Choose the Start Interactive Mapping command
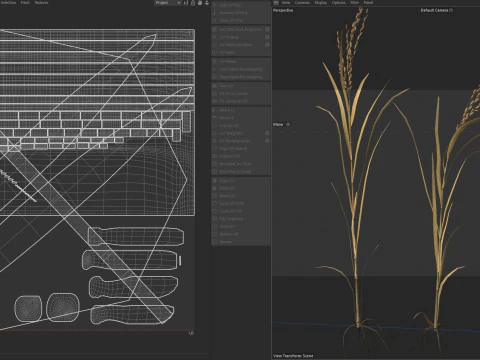This screenshot has height=360, width=480. (x=241, y=69)
